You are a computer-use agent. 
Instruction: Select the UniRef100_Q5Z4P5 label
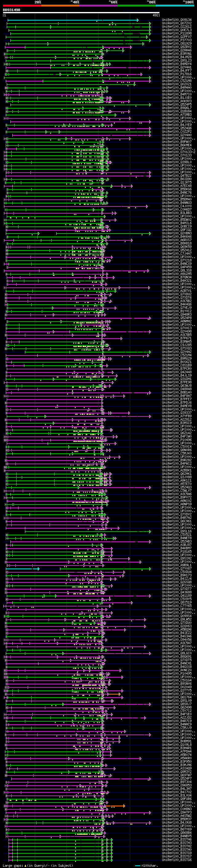(x=176, y=104)
